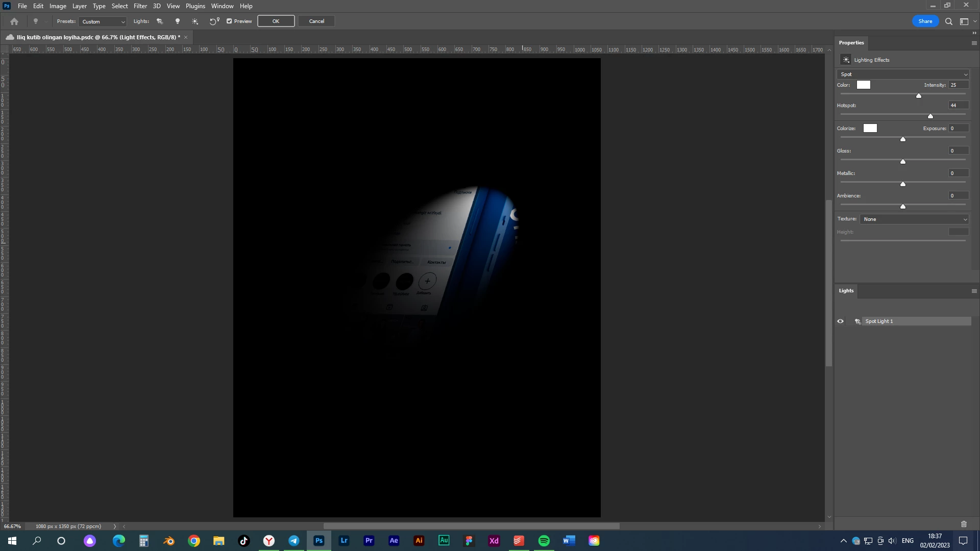Expand the light type dropdown showing Spot
This screenshot has height=551, width=980.
[x=903, y=74]
